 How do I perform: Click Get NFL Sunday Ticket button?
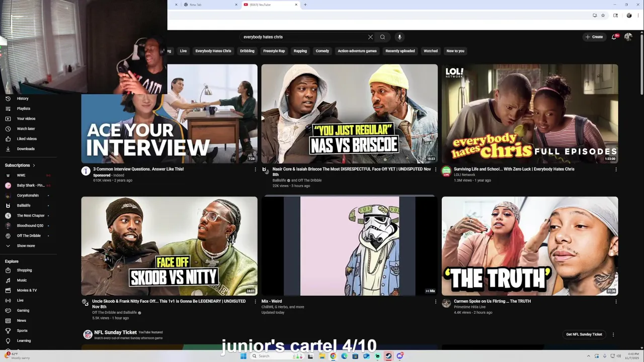584,334
